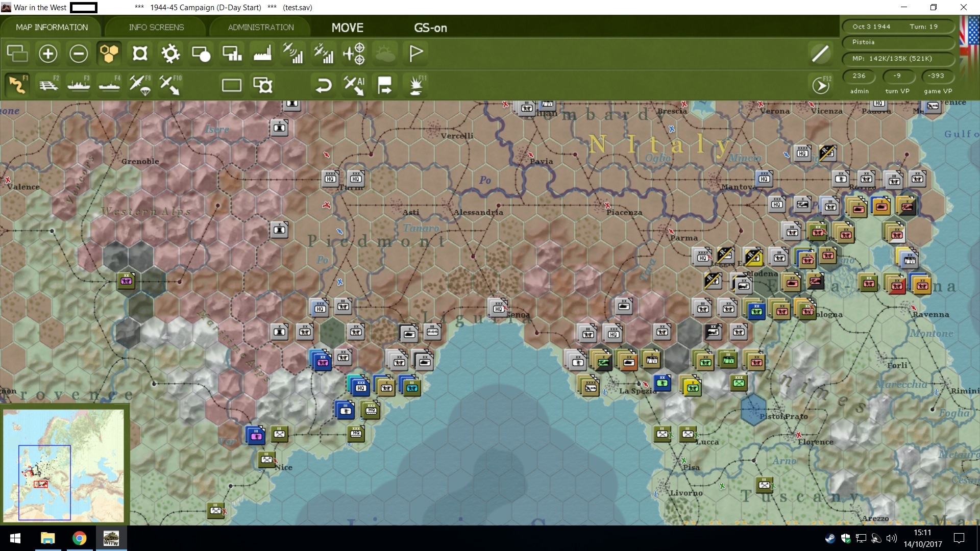Click the MOVE mode label
This screenshot has height=551, width=980.
click(x=348, y=28)
